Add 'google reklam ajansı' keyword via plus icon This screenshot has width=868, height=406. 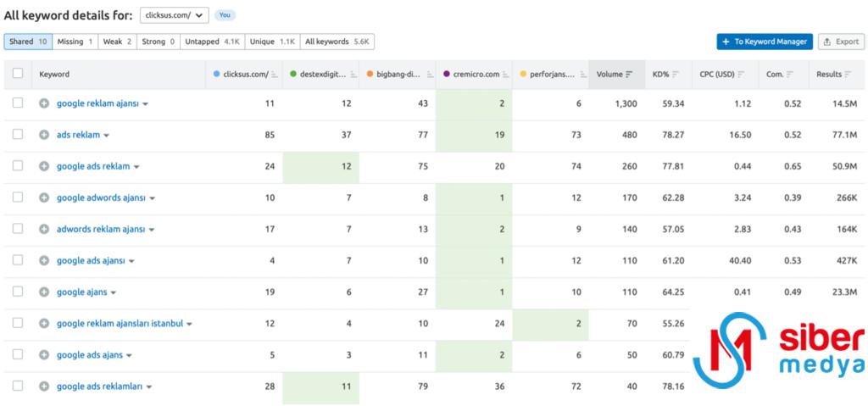44,103
